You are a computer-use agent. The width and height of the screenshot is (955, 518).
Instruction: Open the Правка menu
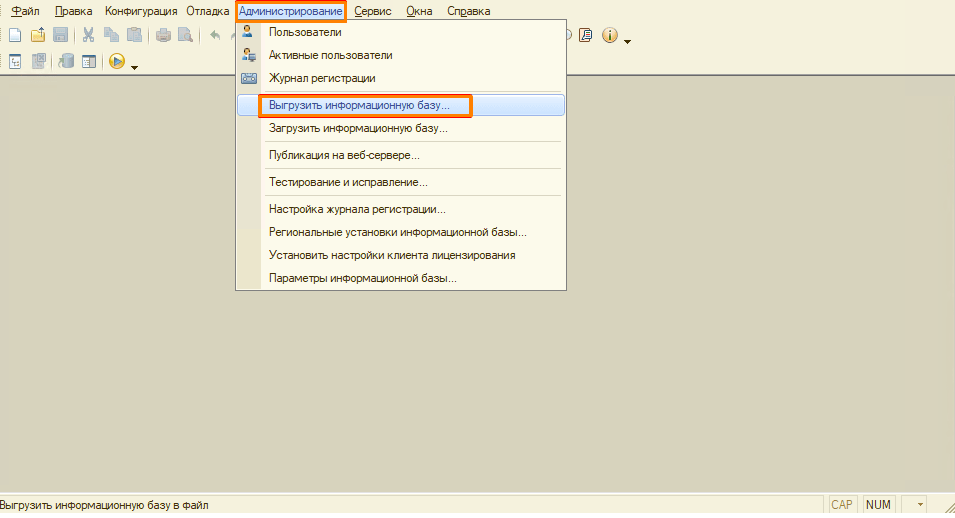coord(73,11)
